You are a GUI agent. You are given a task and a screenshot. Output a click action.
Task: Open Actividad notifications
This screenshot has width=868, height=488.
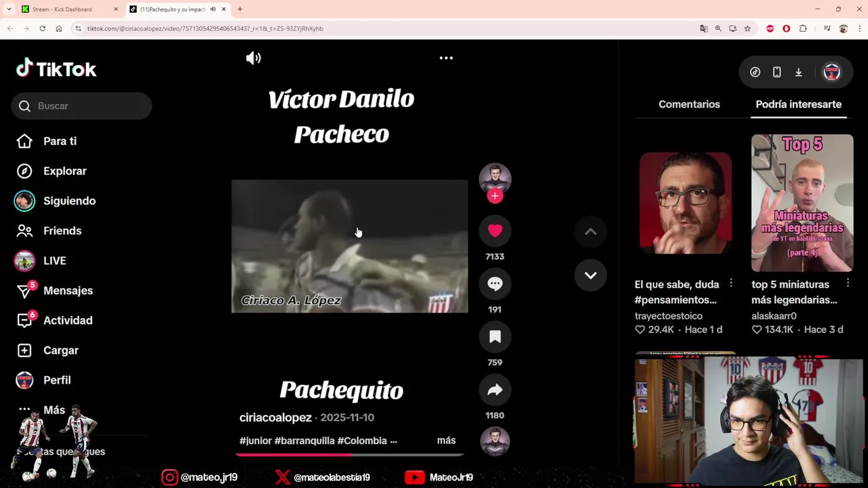click(68, 320)
